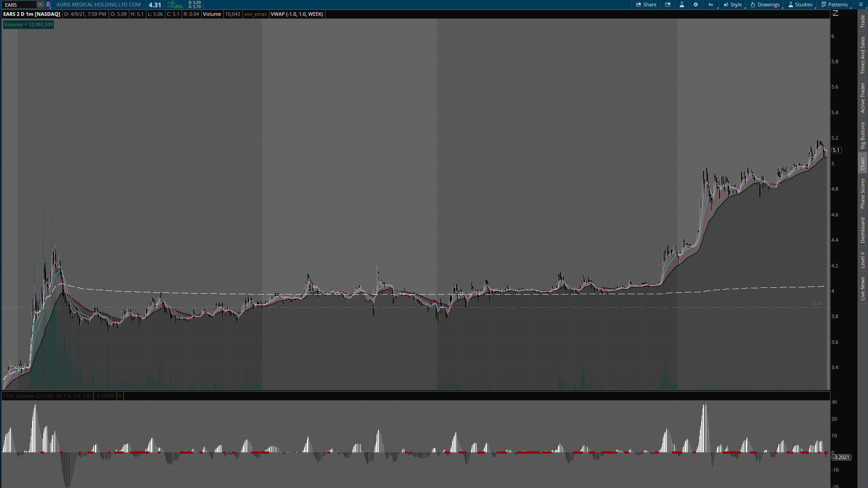This screenshot has height=488, width=868.
Task: Expand the EARS symbol dropdown arrow
Action: [x=40, y=5]
